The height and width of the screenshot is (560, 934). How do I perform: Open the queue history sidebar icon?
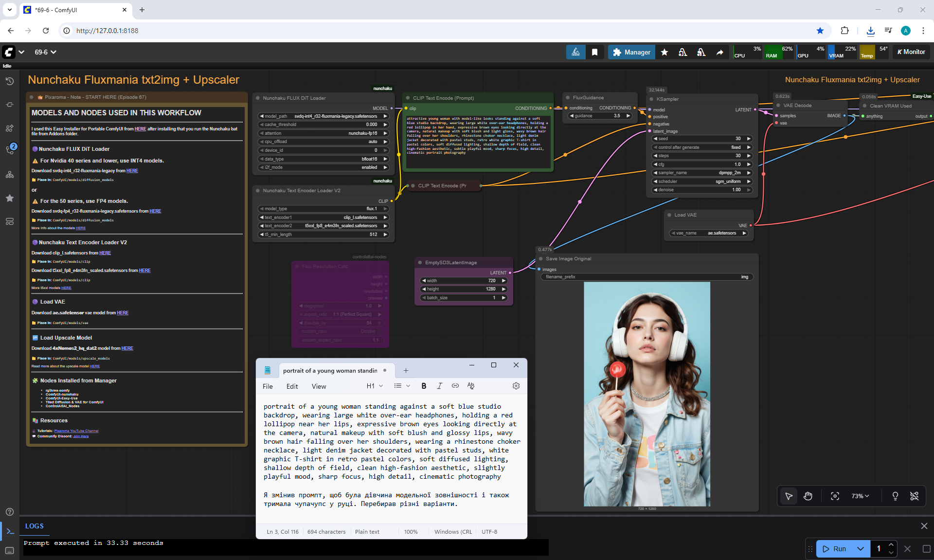(9, 81)
